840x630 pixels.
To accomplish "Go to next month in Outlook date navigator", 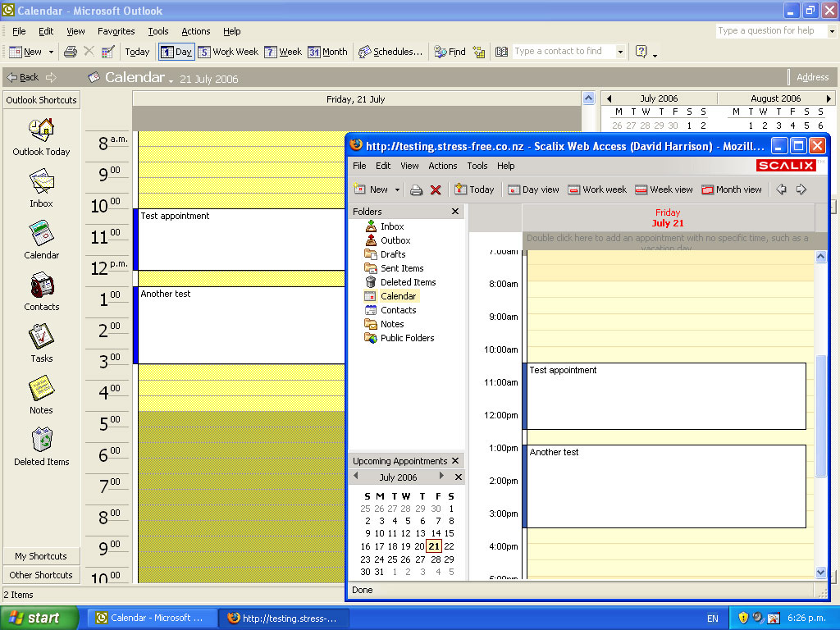I will pyautogui.click(x=829, y=98).
